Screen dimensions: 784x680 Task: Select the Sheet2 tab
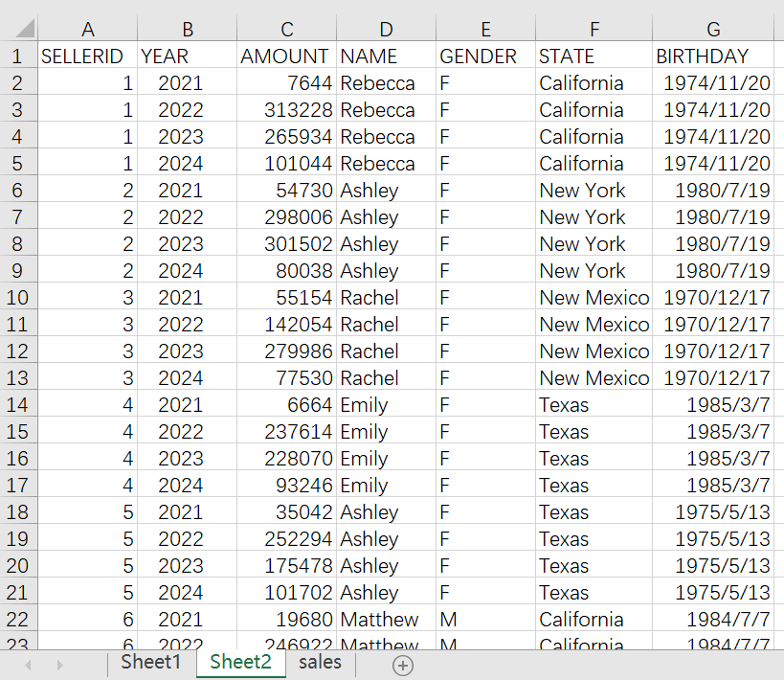(240, 663)
